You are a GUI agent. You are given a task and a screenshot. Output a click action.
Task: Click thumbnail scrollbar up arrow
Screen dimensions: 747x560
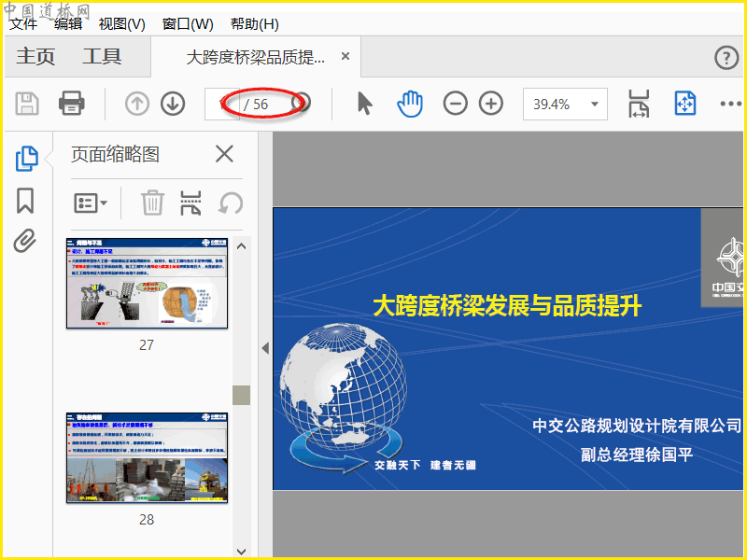tap(241, 246)
